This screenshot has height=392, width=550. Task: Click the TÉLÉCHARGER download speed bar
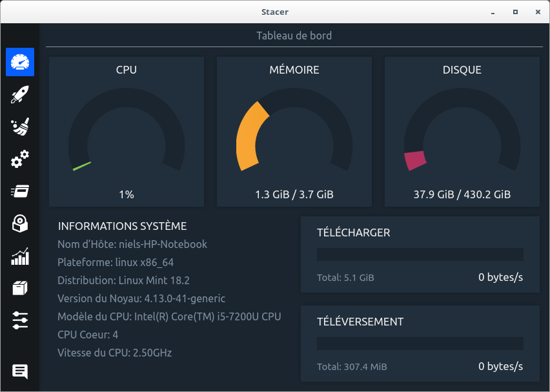pyautogui.click(x=420, y=254)
